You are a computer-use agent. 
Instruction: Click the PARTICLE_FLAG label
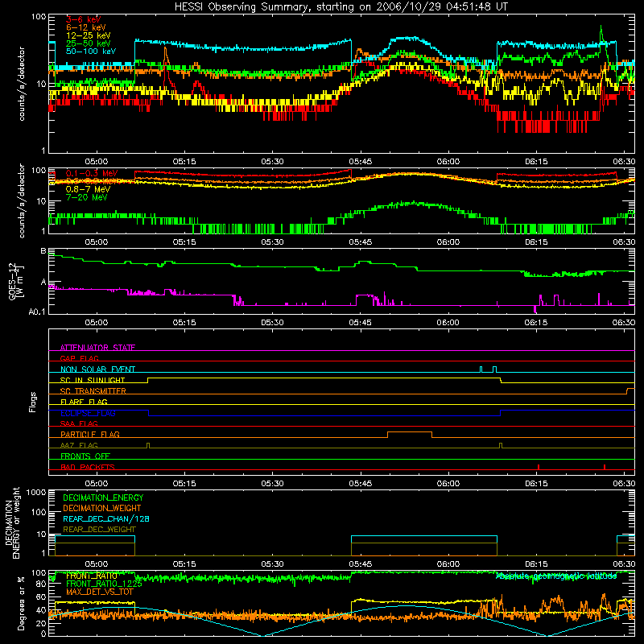coord(89,434)
